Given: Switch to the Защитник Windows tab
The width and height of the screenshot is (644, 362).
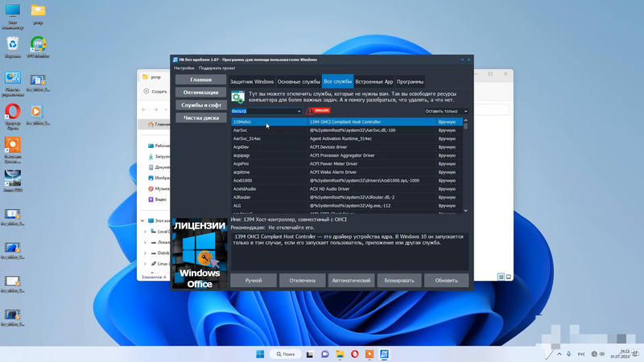Looking at the screenshot, I should coord(251,81).
